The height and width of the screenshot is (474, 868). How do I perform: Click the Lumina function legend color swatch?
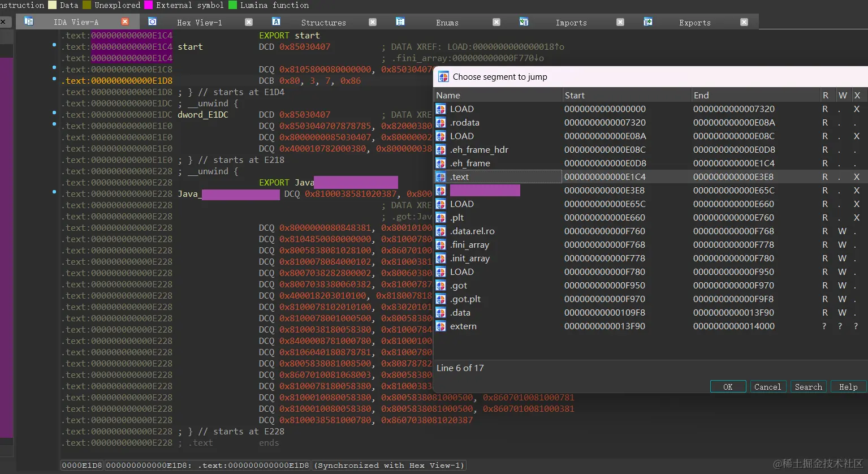tap(232, 5)
